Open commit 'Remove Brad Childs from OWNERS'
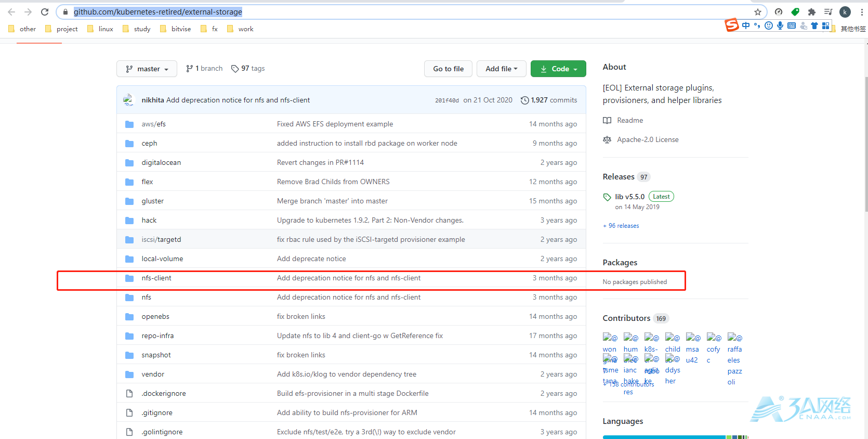 pyautogui.click(x=333, y=182)
